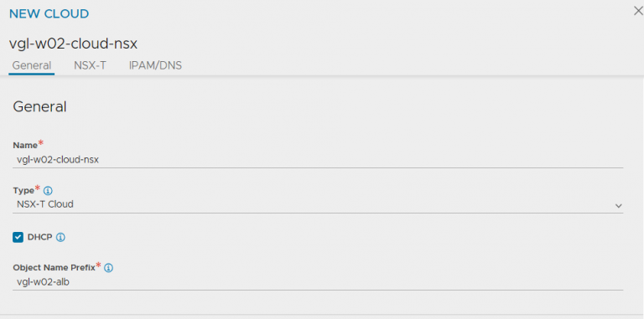Click the Type field label
The image size is (644, 319).
[23, 191]
